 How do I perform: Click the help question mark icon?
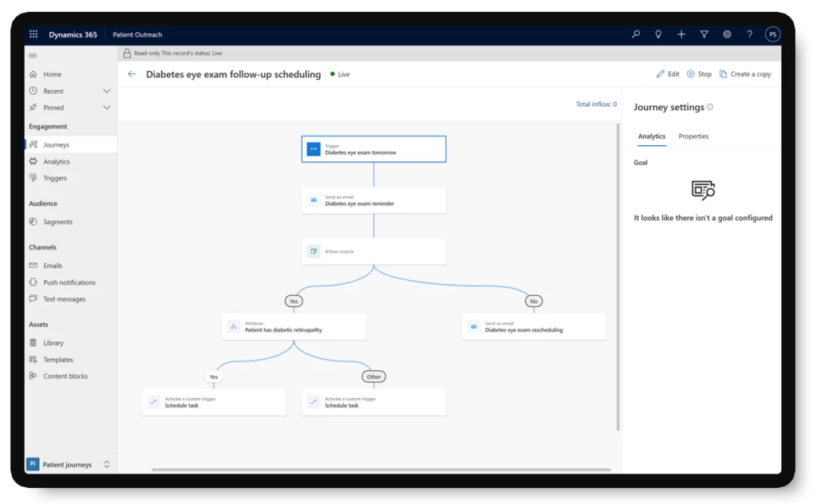click(x=749, y=34)
